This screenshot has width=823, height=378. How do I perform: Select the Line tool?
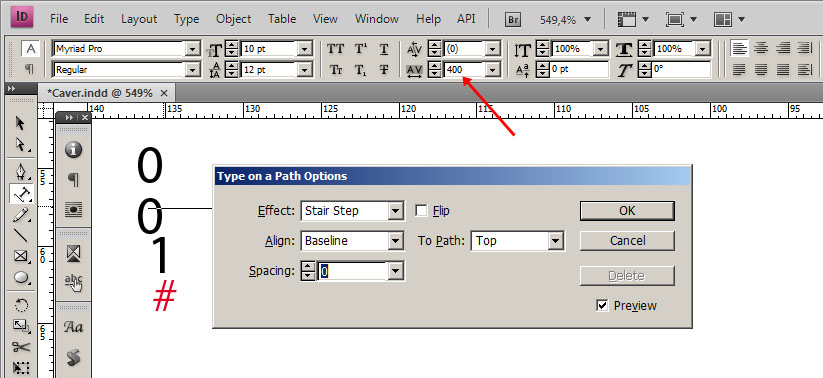(20, 235)
